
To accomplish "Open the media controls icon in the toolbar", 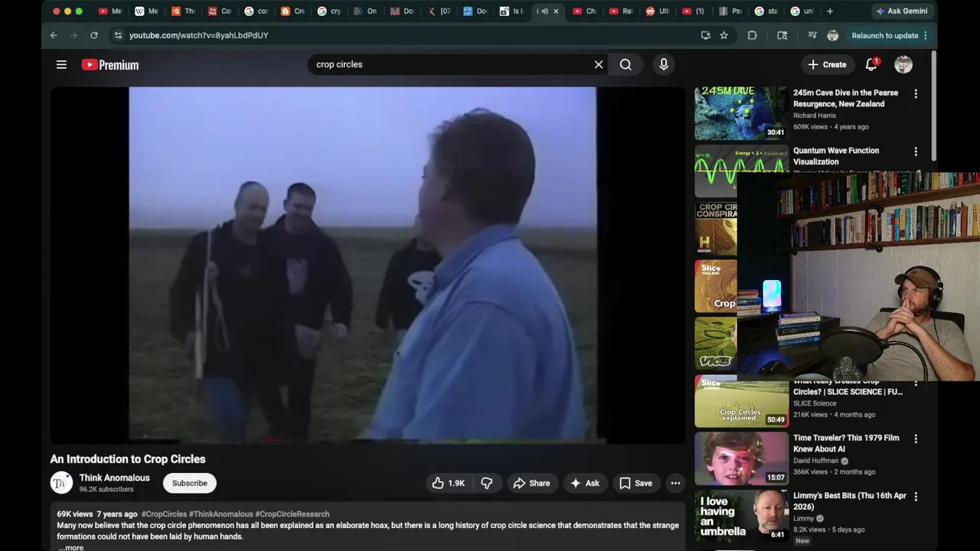I will coord(812,35).
